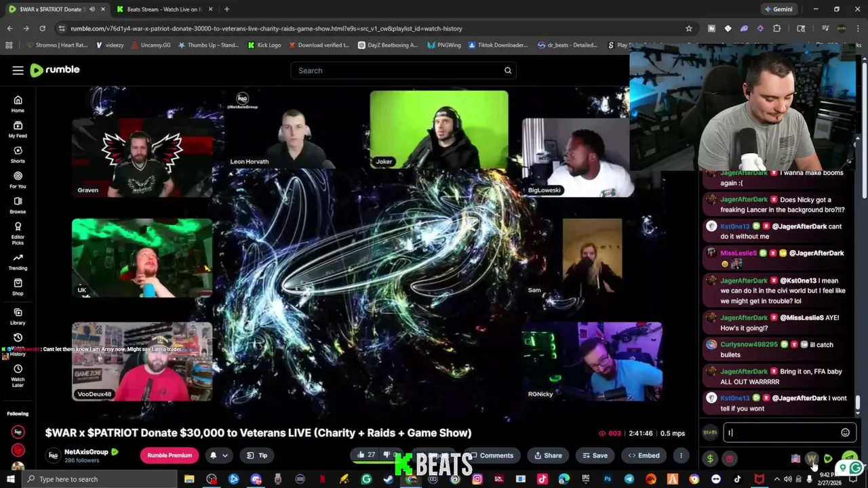868x488 pixels.
Task: Save the video with Save button
Action: tap(595, 455)
